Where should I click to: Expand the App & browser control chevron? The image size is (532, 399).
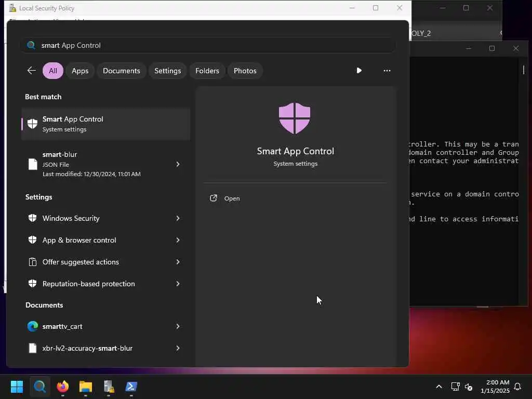click(178, 240)
